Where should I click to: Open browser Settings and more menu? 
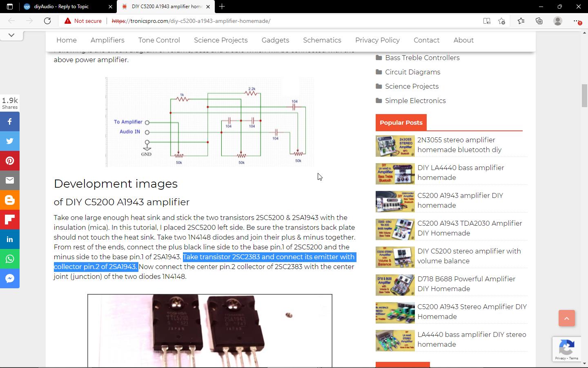tap(577, 21)
